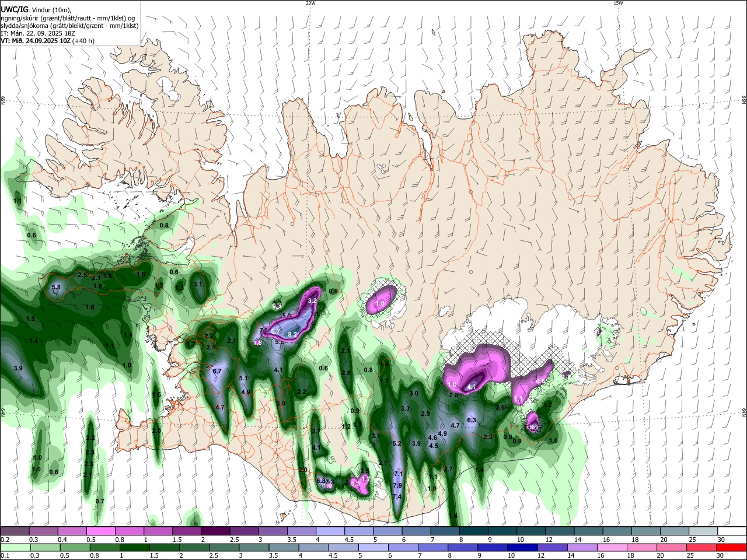
Task: Choose the snow scale swatch between 12 and 14
Action: point(560,531)
